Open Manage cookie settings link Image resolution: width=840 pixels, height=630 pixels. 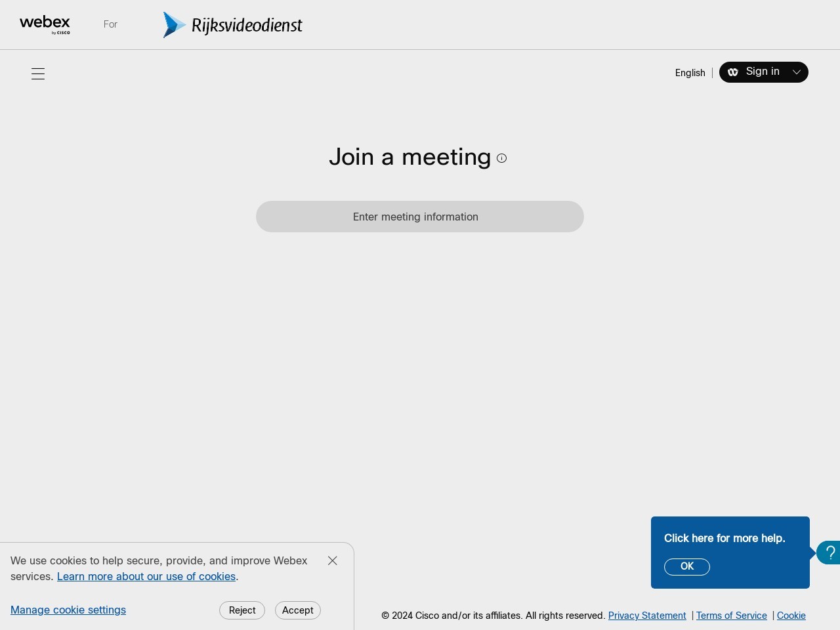(68, 610)
